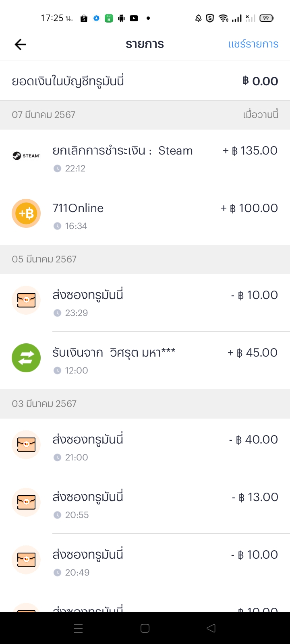Viewport: 290px width, 644px height.
Task: Tap the envelope icon at 20:49
Action: 26,560
